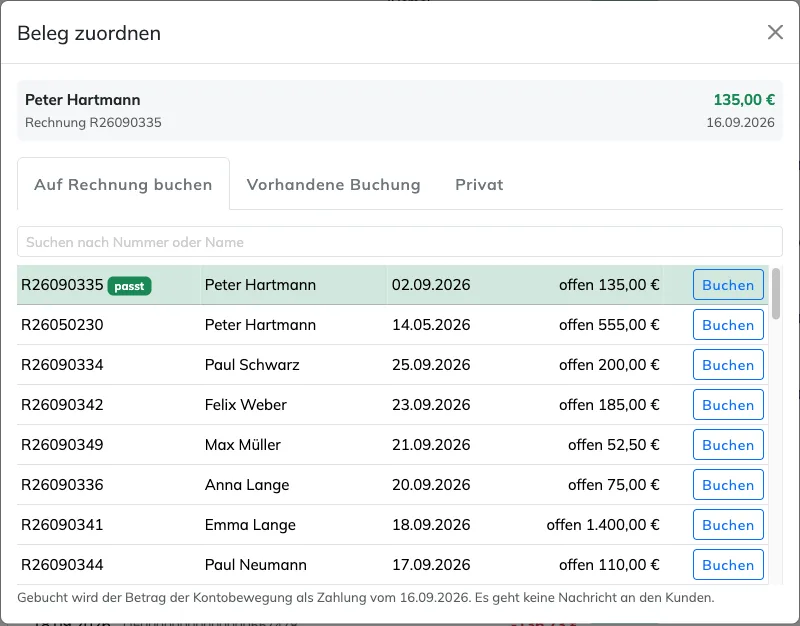Click date 21.09.2026 in the list
Image resolution: width=800 pixels, height=626 pixels.
pos(431,445)
